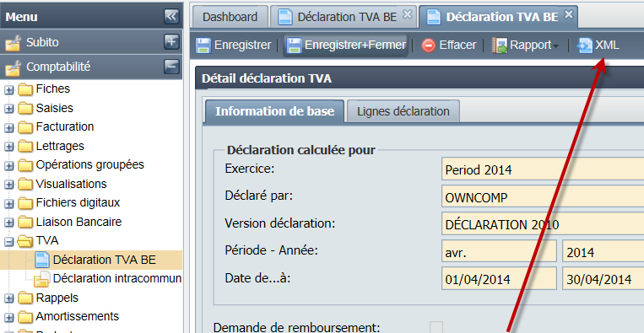Click the Déclaration intracommun folder-page icon
This screenshot has height=333, width=644.
42,279
